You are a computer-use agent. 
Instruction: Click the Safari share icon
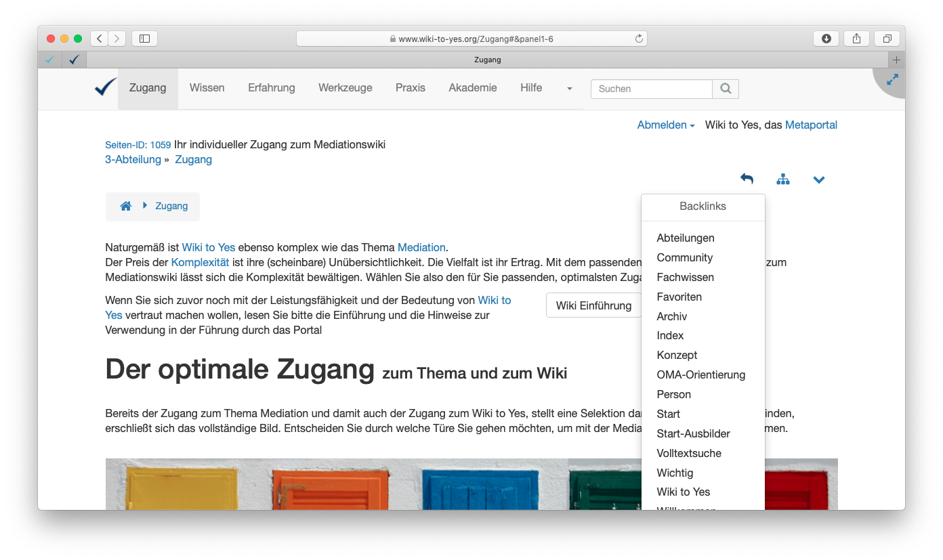(856, 39)
